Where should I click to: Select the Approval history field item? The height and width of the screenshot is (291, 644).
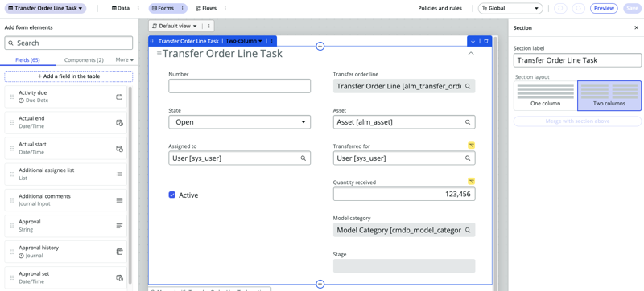point(66,252)
